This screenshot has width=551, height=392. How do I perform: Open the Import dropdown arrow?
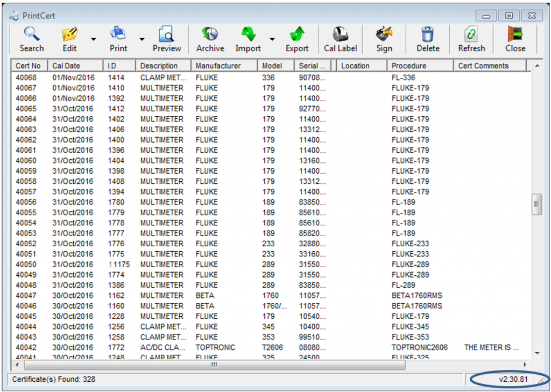272,39
